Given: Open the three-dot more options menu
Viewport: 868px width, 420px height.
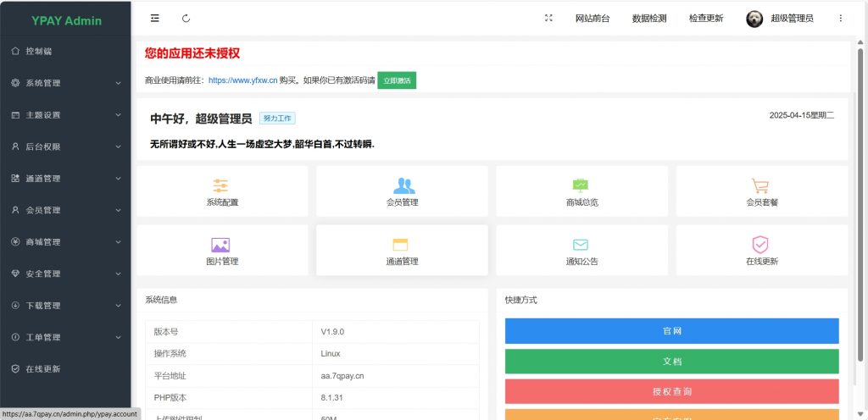Looking at the screenshot, I should coord(840,19).
